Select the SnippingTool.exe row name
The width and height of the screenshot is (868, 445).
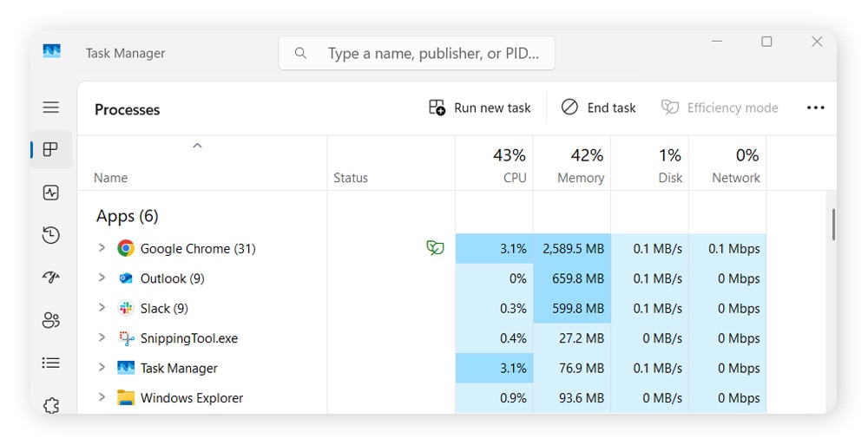pyautogui.click(x=188, y=338)
